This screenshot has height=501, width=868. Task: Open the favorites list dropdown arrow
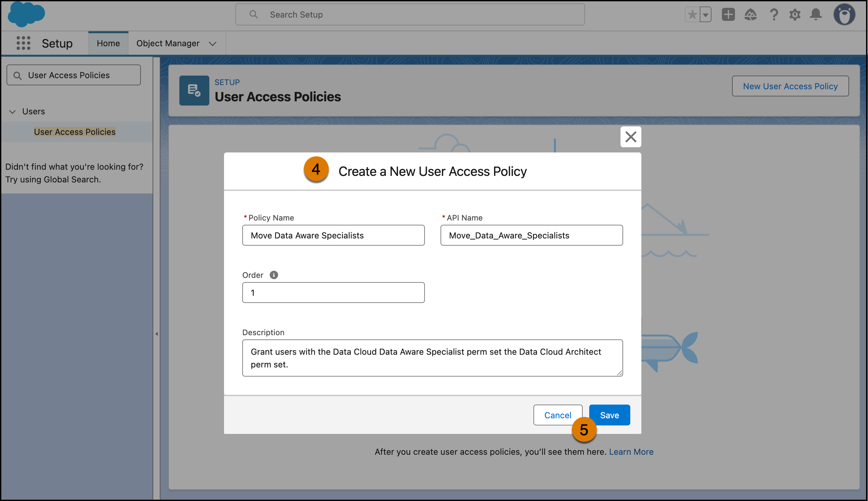(705, 15)
